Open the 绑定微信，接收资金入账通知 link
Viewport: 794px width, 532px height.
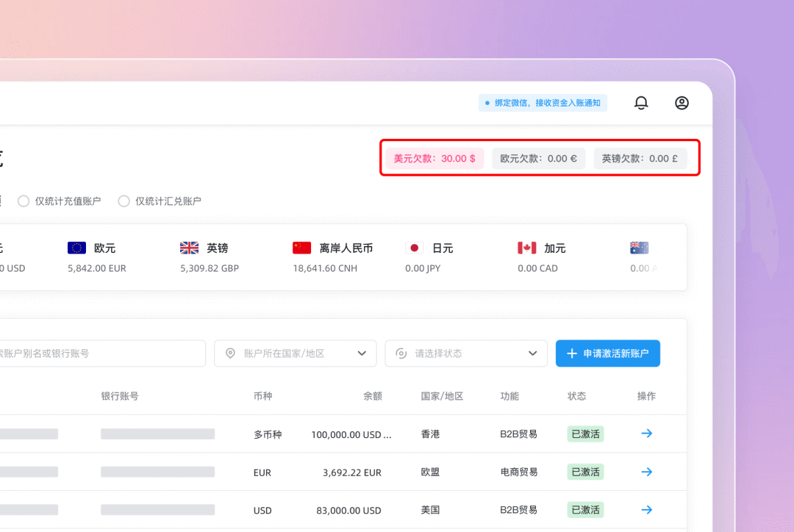(543, 103)
